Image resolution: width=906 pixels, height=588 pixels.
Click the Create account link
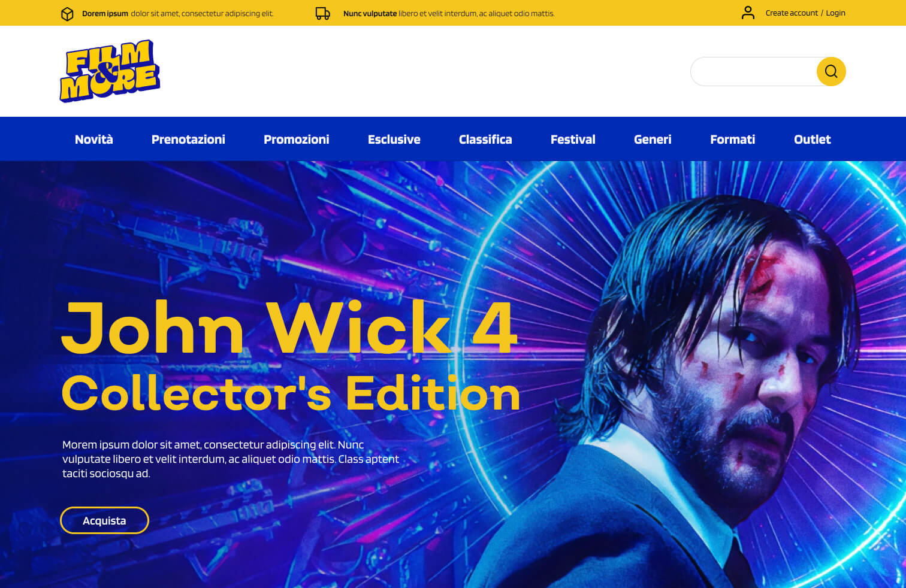click(x=791, y=13)
